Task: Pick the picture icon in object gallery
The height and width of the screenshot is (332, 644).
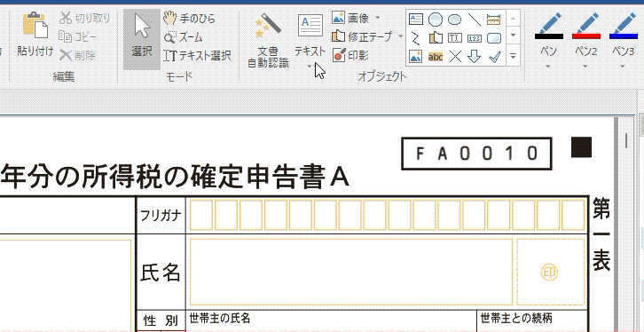Action: pyautogui.click(x=416, y=57)
